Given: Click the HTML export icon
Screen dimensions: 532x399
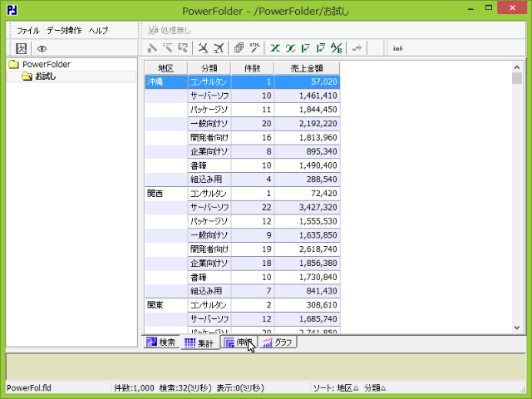Looking at the screenshot, I should point(255,48).
